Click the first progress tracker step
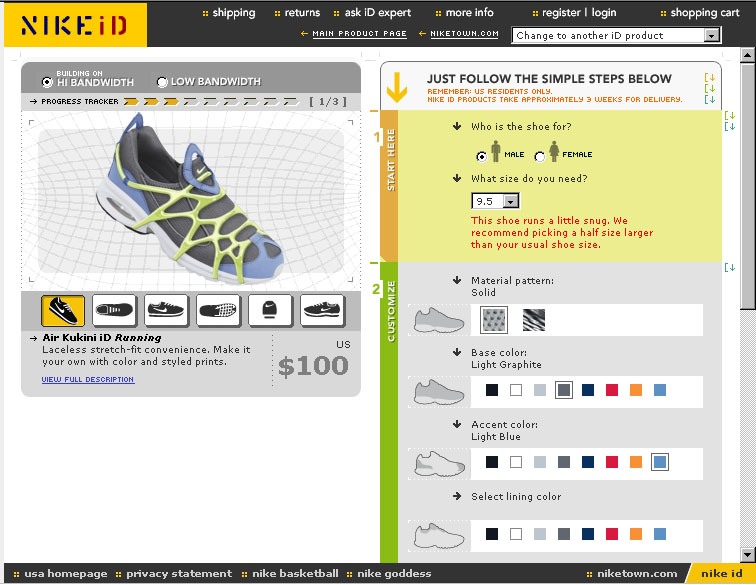This screenshot has height=585, width=756. (x=131, y=101)
